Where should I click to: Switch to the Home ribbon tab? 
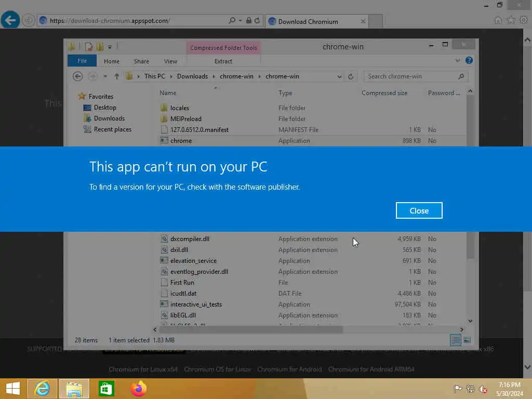pyautogui.click(x=112, y=61)
